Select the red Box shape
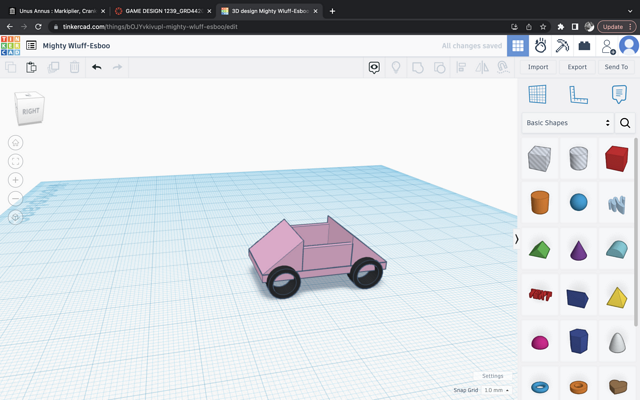This screenshot has width=640, height=400. 616,157
